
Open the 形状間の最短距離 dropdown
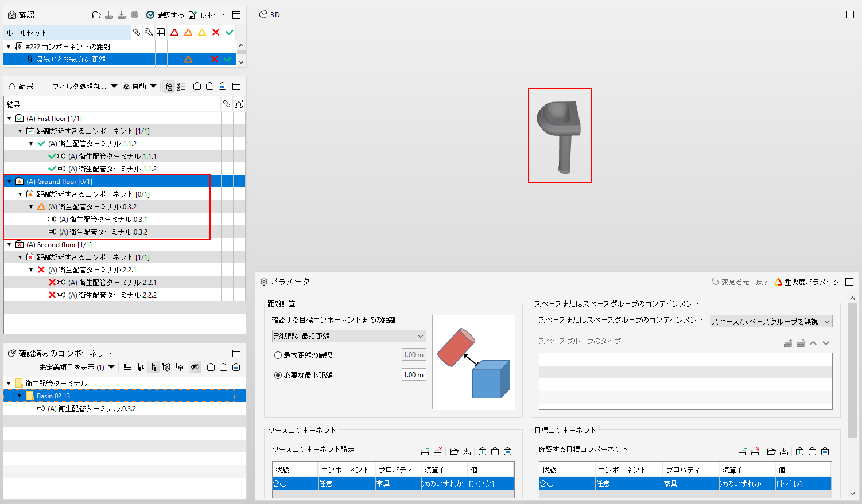pyautogui.click(x=349, y=336)
